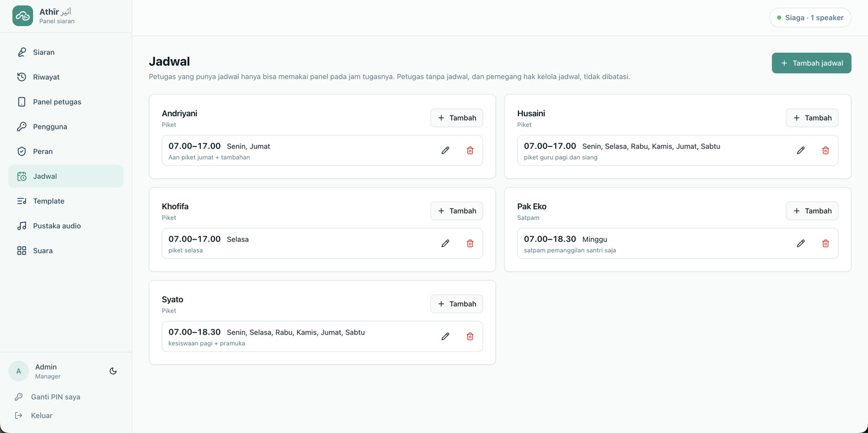This screenshot has width=868, height=433.
Task: Open the Peran section
Action: click(x=66, y=151)
